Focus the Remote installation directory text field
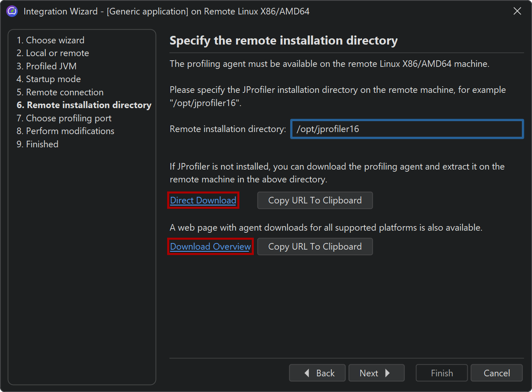 (x=407, y=129)
